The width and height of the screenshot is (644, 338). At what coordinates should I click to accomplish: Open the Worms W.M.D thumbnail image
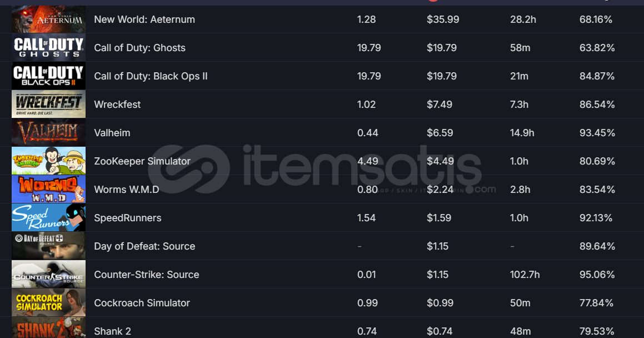coord(48,190)
